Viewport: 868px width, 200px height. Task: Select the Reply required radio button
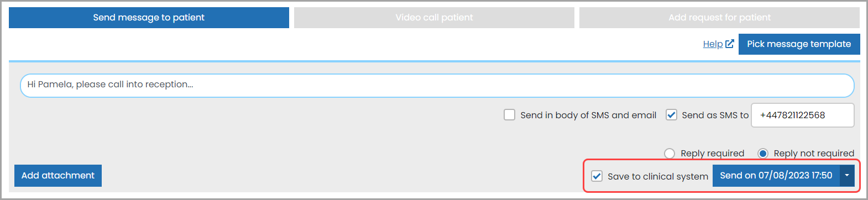click(670, 154)
